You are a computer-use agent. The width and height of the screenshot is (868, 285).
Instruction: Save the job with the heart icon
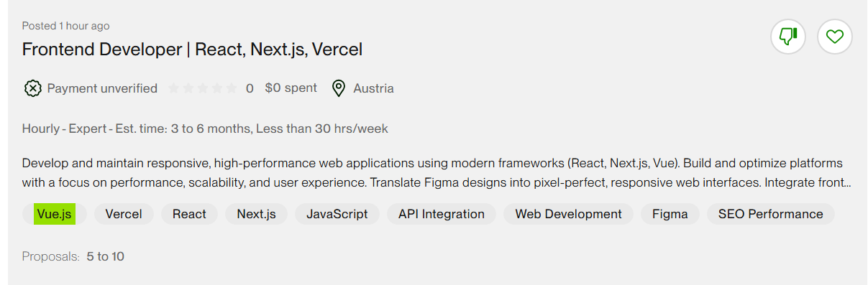835,37
